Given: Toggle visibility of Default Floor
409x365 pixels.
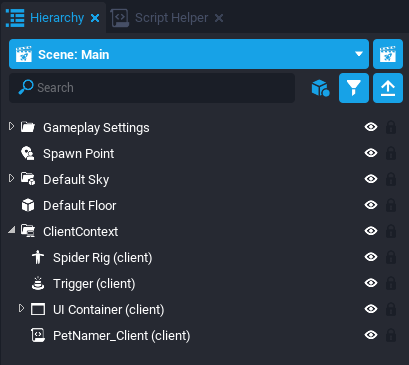Looking at the screenshot, I should point(371,205).
